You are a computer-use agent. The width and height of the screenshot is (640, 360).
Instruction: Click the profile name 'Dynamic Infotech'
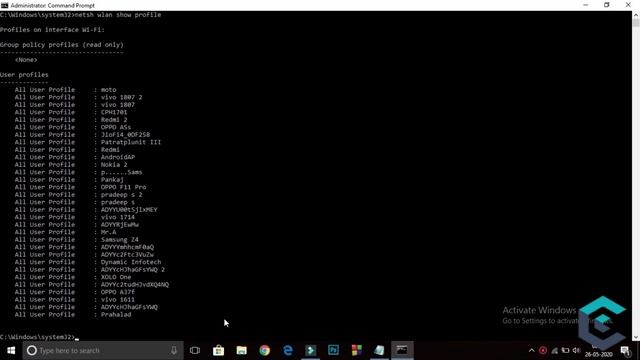(131, 262)
